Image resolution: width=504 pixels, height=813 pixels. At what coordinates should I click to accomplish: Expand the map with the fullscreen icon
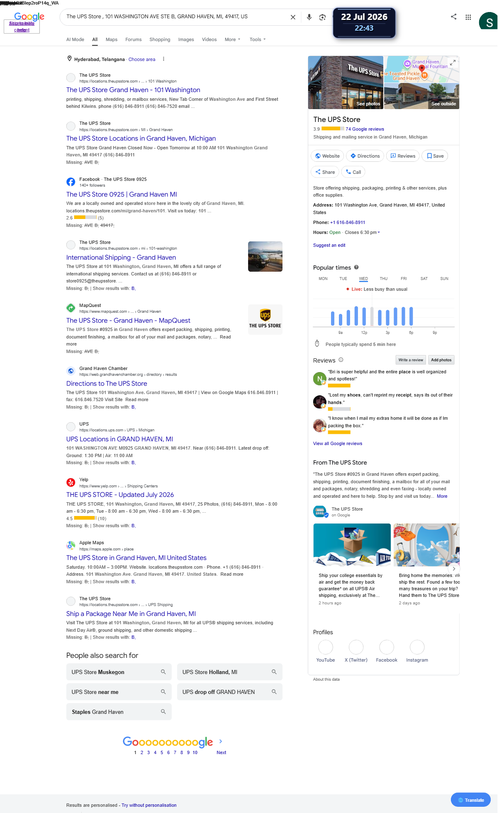pos(453,63)
